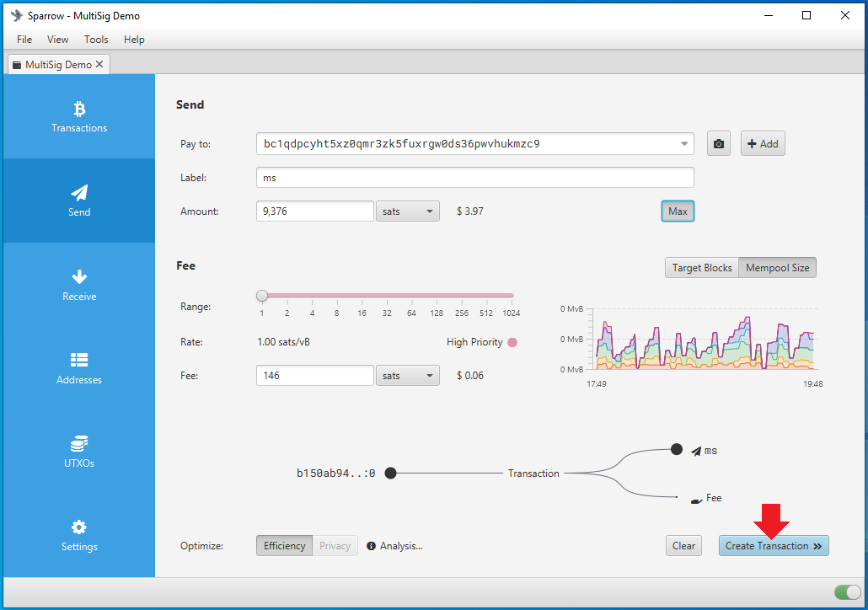Click the Clear button
This screenshot has height=610, width=868.
(x=683, y=546)
